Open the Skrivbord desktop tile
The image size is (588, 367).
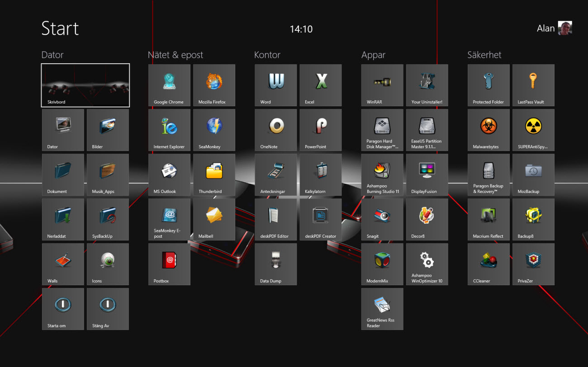coord(85,85)
